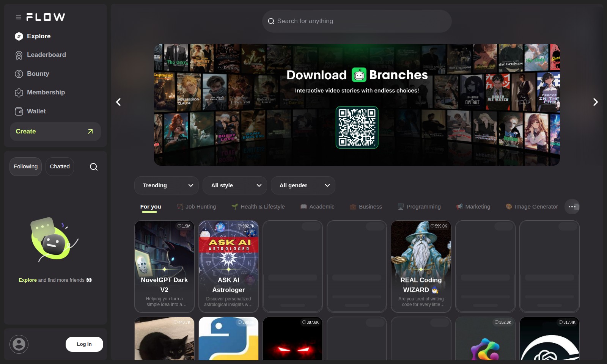Image resolution: width=607 pixels, height=364 pixels.
Task: Click the 1.9M chat count badge
Action: tap(184, 226)
